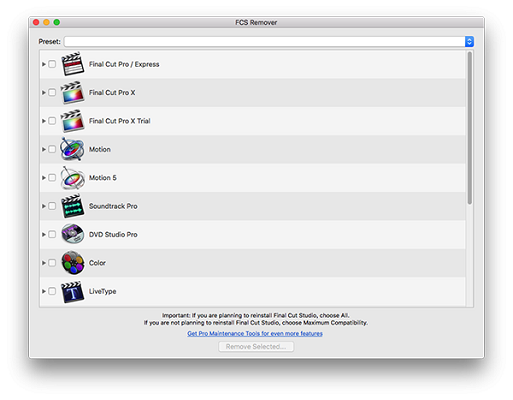Click the application list vertical scrollbar
513x400 pixels.
click(470, 128)
